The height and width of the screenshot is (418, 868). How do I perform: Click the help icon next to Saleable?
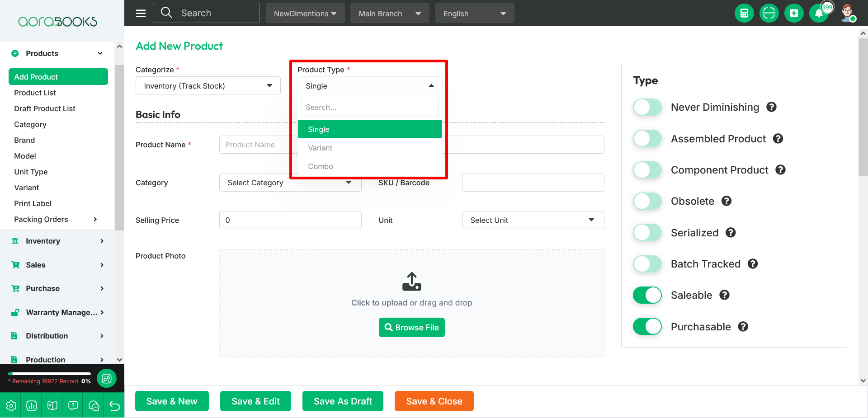pos(725,295)
